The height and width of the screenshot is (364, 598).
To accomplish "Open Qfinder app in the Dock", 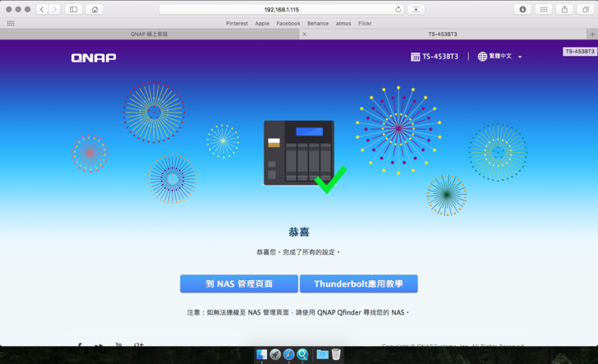I will pyautogui.click(x=302, y=355).
